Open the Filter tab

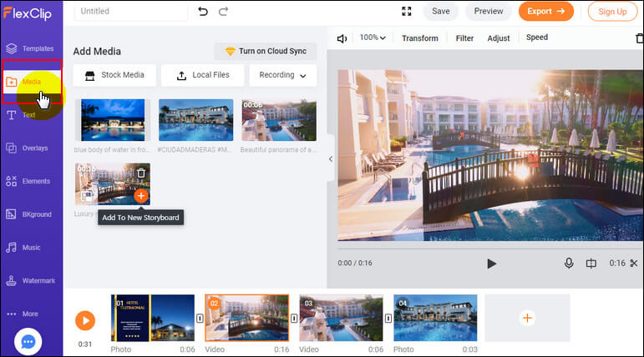click(x=464, y=38)
